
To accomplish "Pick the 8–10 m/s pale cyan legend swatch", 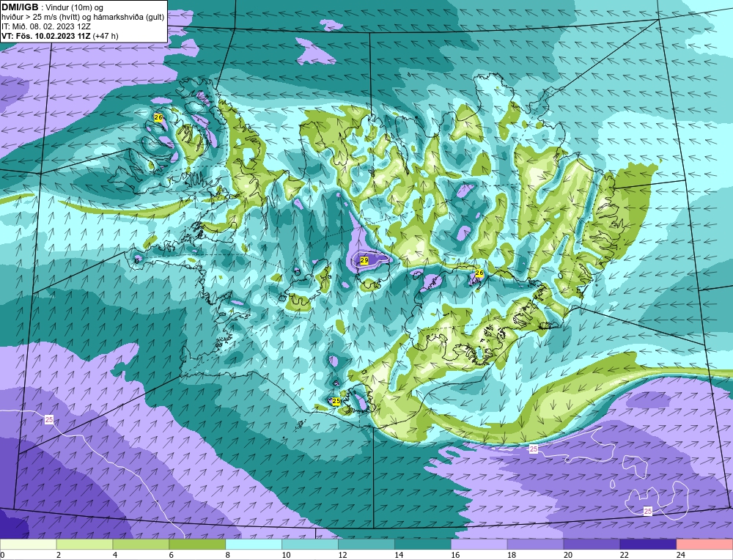I will [254, 545].
